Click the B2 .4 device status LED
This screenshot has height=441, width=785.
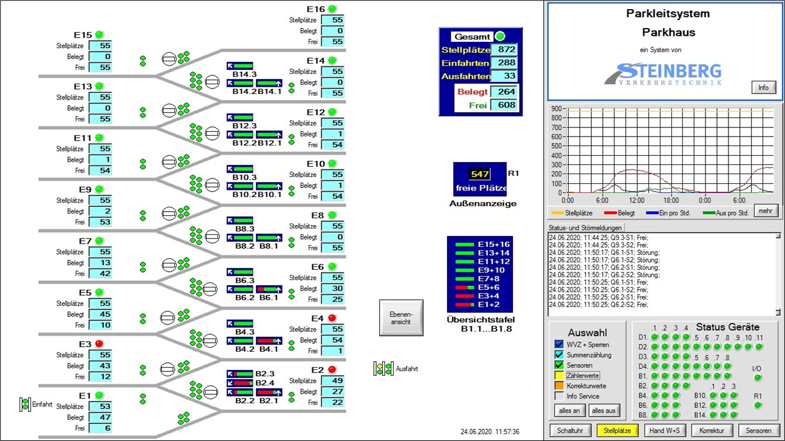point(686,386)
